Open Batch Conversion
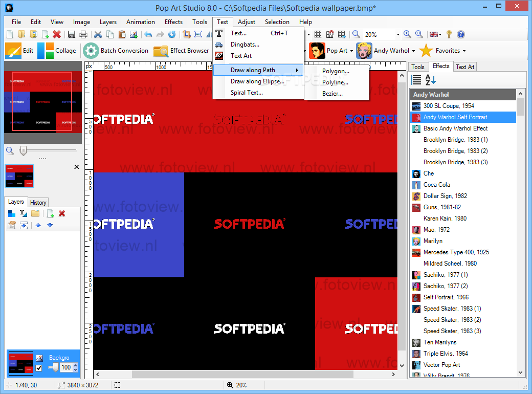 (x=116, y=51)
